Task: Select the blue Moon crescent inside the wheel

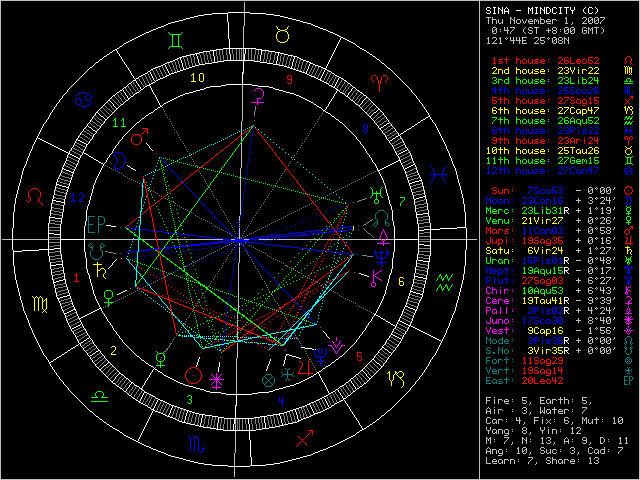Action: coord(119,158)
